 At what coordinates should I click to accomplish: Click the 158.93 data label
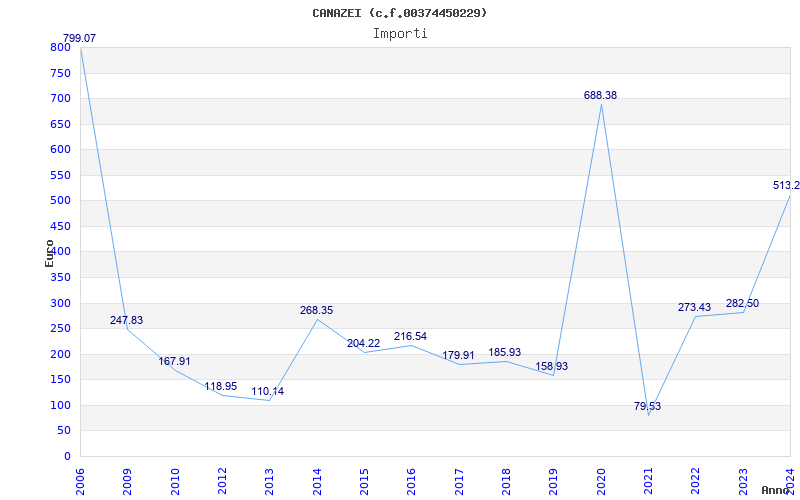(552, 366)
